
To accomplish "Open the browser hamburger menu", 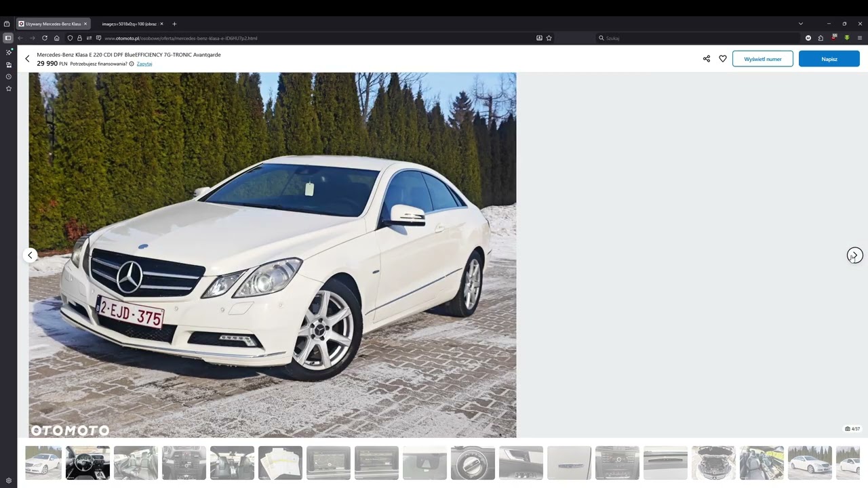I will point(860,38).
